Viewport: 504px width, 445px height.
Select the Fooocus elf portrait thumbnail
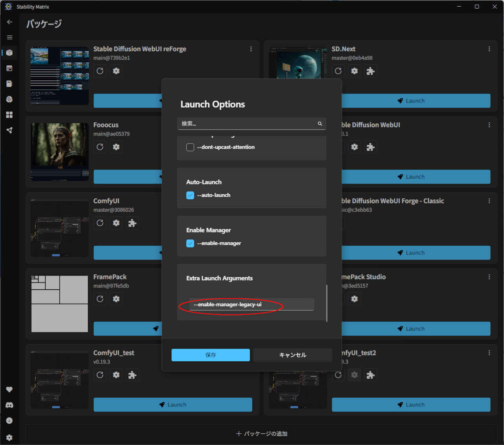59,152
